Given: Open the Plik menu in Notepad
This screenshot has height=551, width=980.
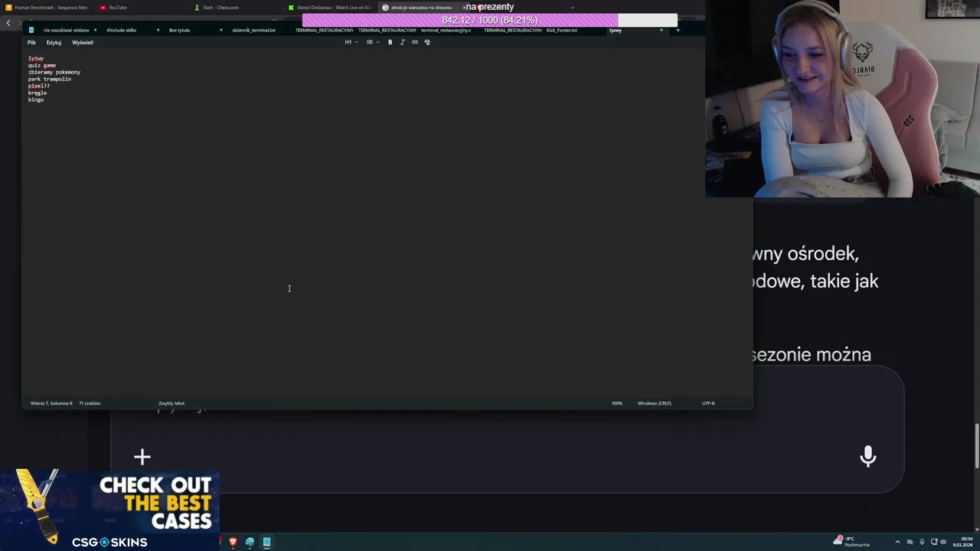Looking at the screenshot, I should click(31, 42).
